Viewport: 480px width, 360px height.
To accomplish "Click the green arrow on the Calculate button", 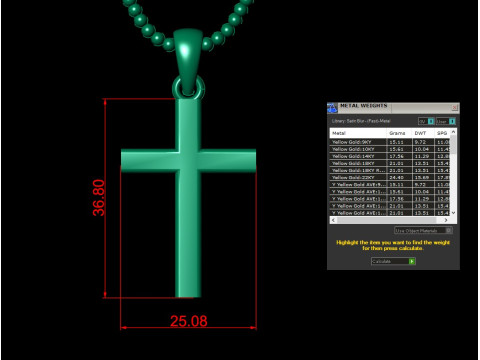I will [412, 261].
